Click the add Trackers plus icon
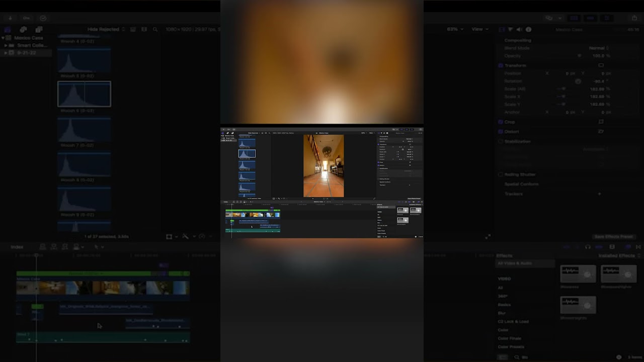The image size is (644, 362). point(599,194)
